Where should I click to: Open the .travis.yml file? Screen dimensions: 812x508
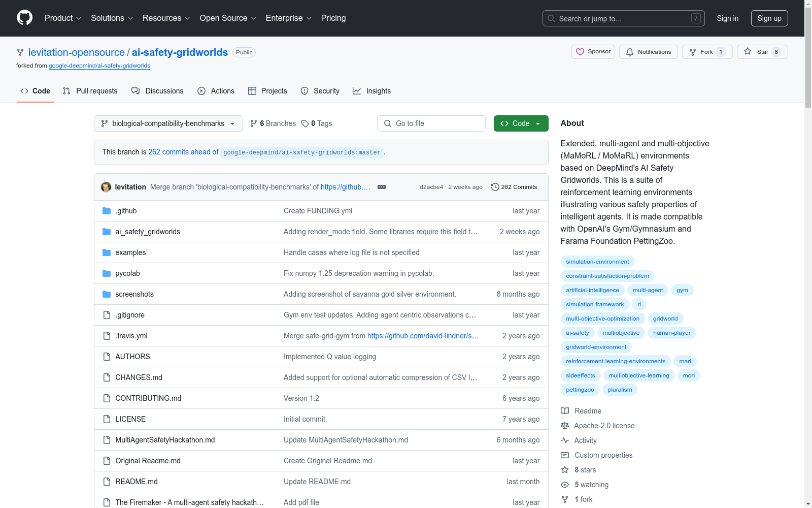pyautogui.click(x=131, y=336)
